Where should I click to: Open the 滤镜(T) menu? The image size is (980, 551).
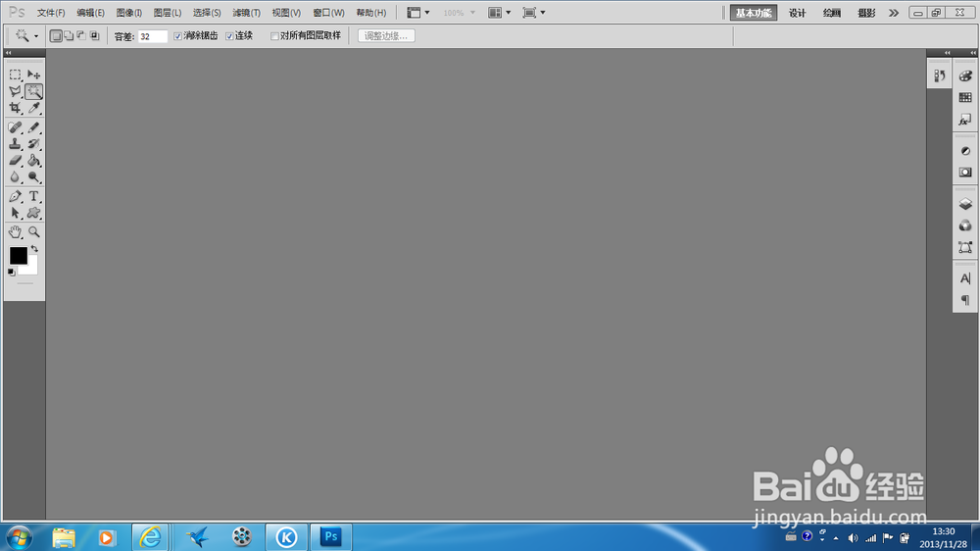click(x=246, y=13)
